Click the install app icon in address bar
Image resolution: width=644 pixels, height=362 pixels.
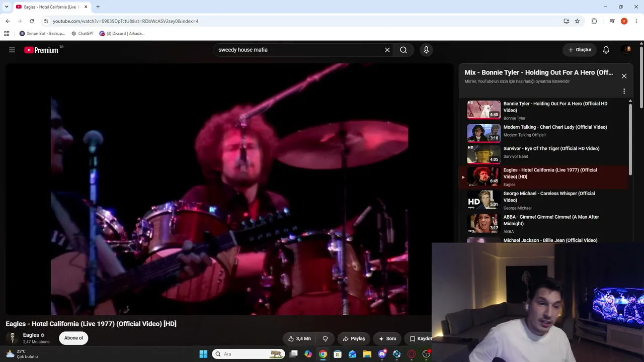(567, 21)
